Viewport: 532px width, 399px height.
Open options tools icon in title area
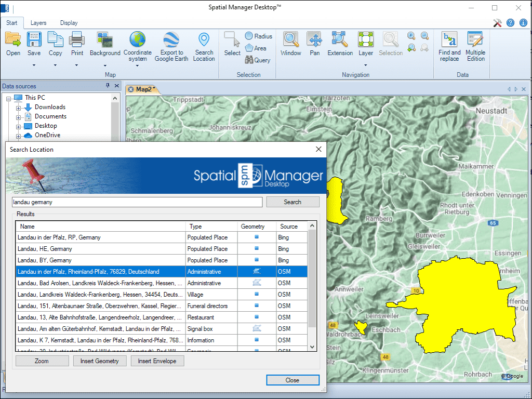497,23
